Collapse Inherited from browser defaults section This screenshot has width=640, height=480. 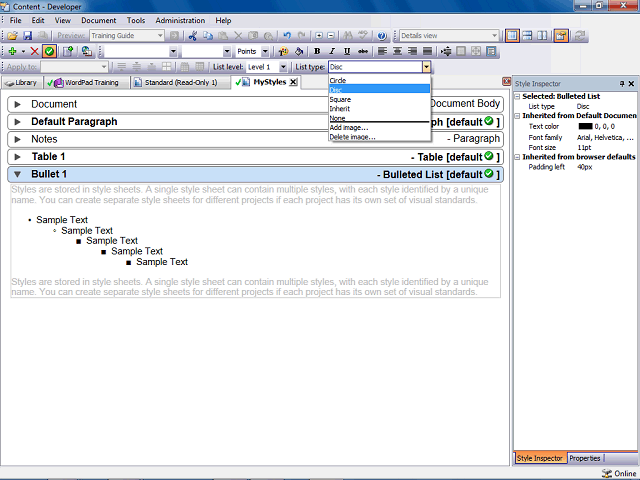[517, 157]
